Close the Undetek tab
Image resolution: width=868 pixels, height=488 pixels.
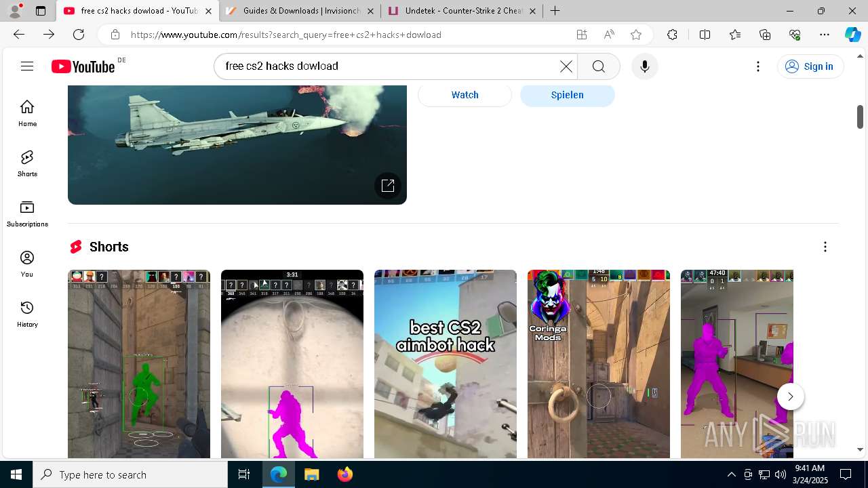532,11
